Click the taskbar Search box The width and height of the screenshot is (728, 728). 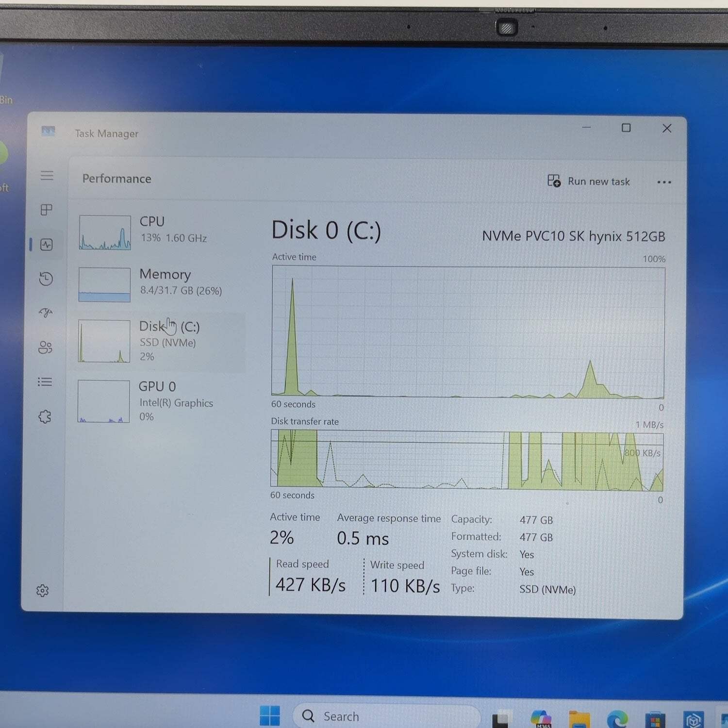point(387,716)
